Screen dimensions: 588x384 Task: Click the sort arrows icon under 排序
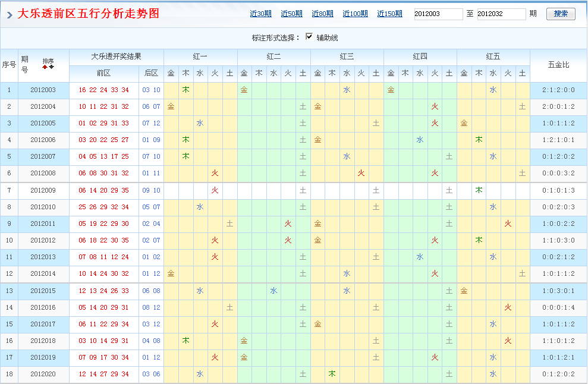coord(48,67)
